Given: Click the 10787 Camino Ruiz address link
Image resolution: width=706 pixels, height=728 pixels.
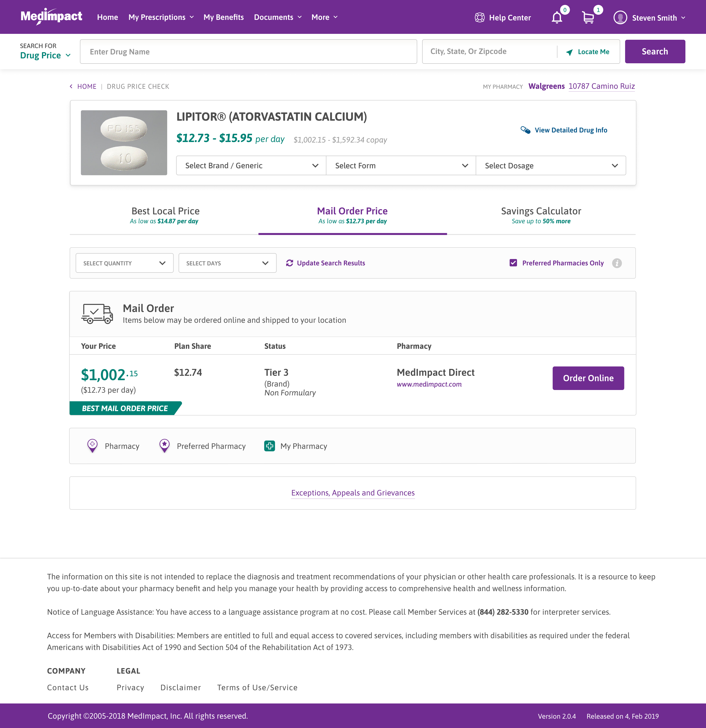Looking at the screenshot, I should [601, 86].
